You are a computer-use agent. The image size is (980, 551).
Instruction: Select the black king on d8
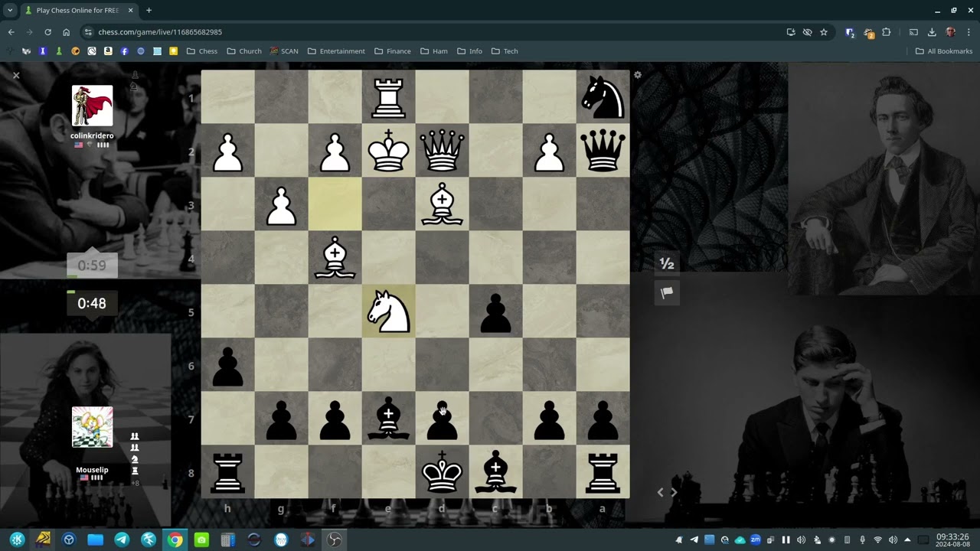[443, 472]
